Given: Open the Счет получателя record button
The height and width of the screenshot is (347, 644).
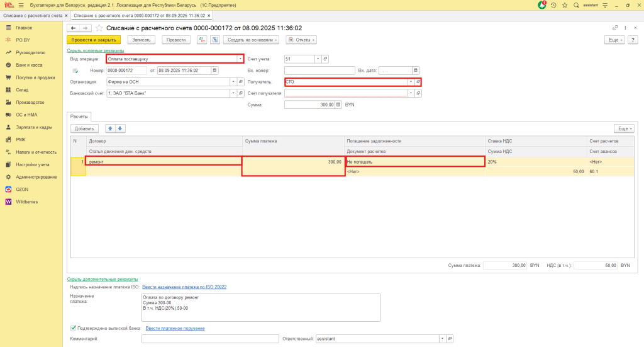Looking at the screenshot, I should click(418, 93).
